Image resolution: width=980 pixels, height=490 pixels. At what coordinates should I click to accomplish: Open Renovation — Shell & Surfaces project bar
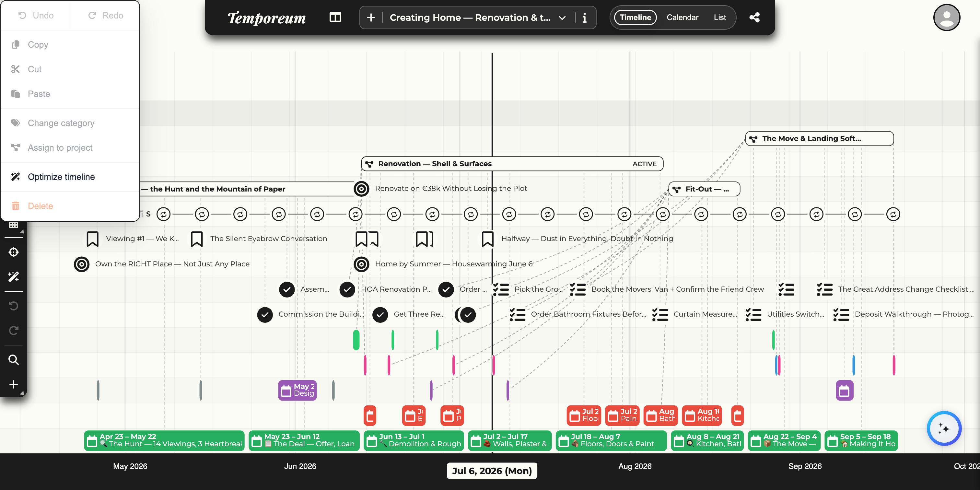tap(512, 164)
